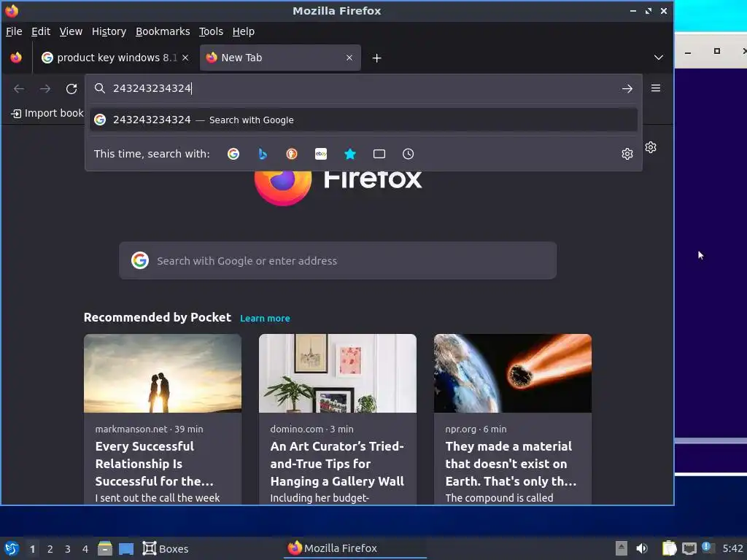
Task: Open the file manager taskbar icon
Action: (x=105, y=548)
